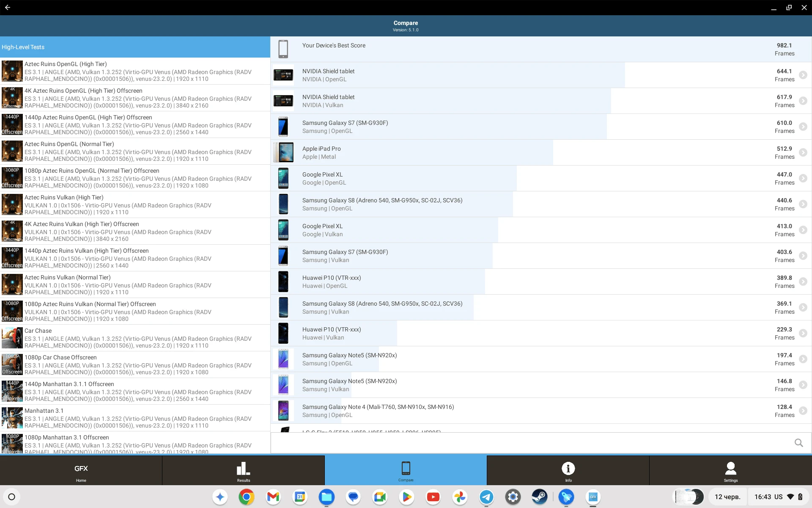Click the device search input field
Screen dimensions: 812x508
[x=532, y=443]
